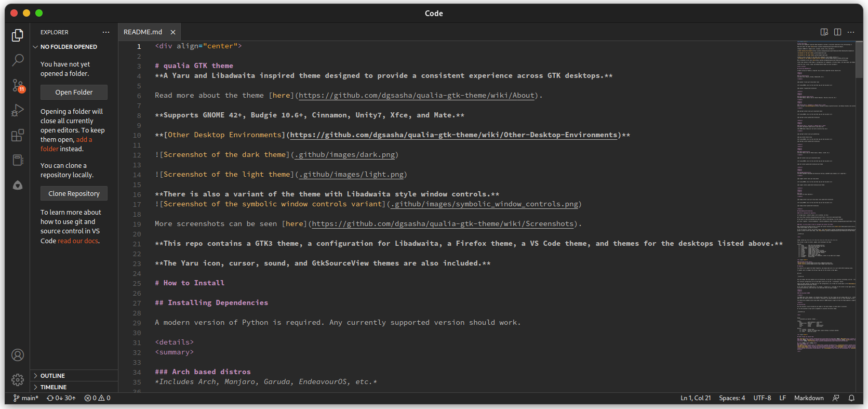Open editor more actions ellipsis
The image size is (868, 409).
(851, 32)
